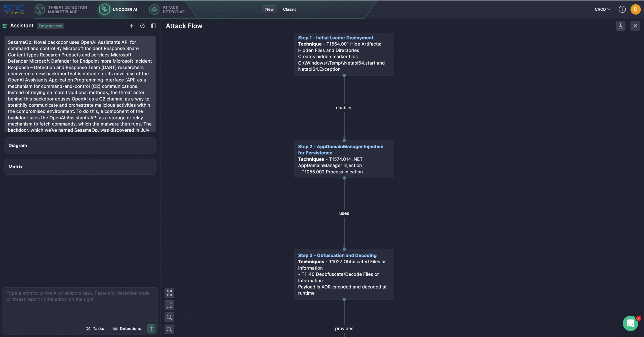Screen dimensions: 644x337
Task: Enable the New interface mode
Action: tap(269, 9)
